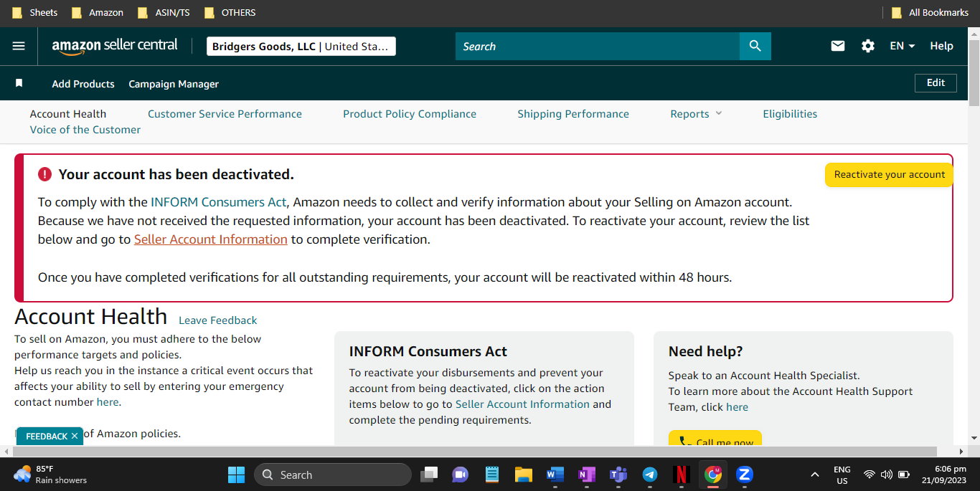Click the battery status icon
The height and width of the screenshot is (491, 980).
(x=904, y=475)
